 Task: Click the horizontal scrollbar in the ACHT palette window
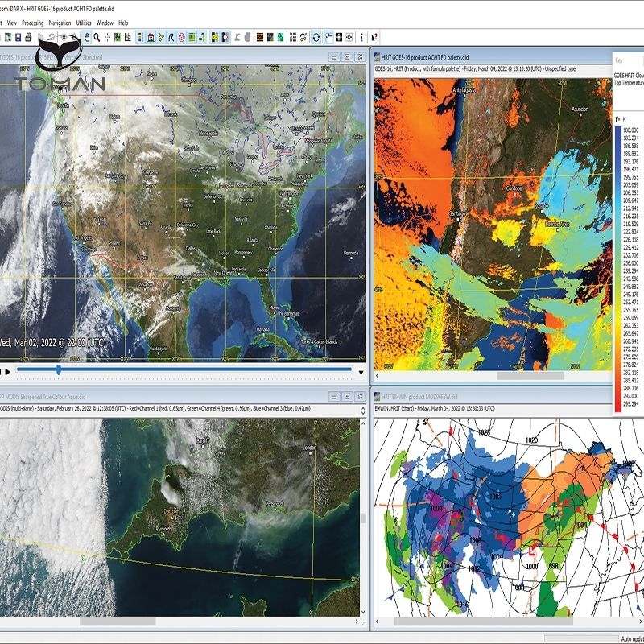point(530,376)
